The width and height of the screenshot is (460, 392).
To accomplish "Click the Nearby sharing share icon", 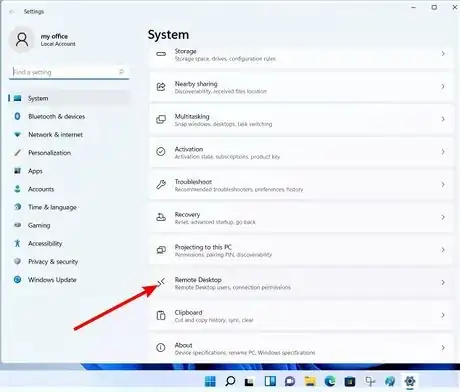I will [161, 87].
